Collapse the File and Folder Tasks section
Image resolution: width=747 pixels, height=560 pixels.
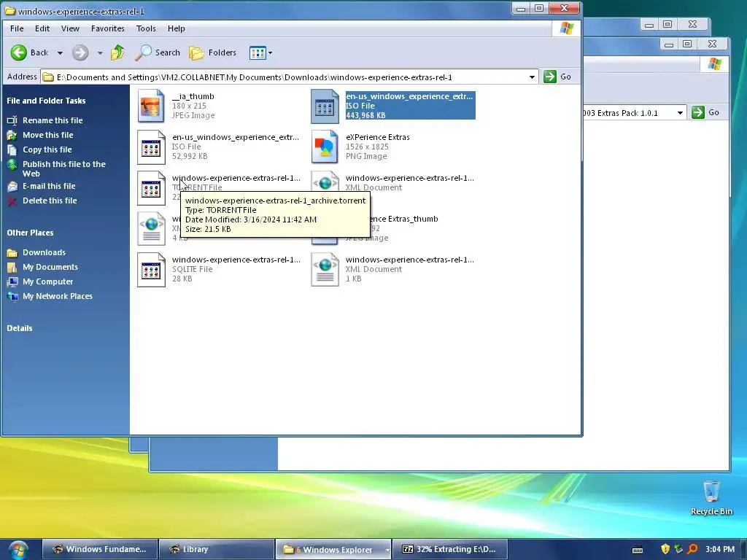tap(46, 101)
